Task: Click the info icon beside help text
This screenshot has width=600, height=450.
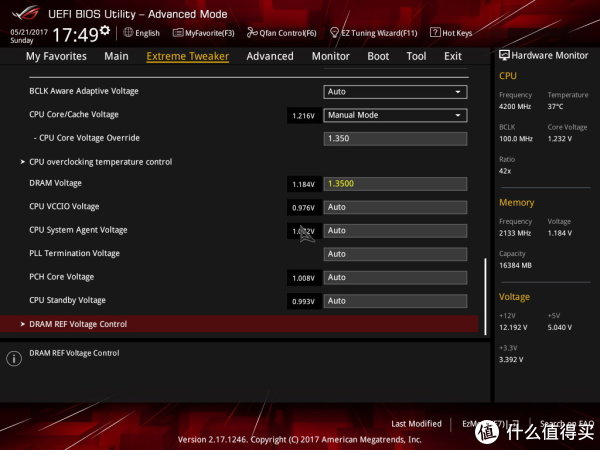Action: coord(14,359)
